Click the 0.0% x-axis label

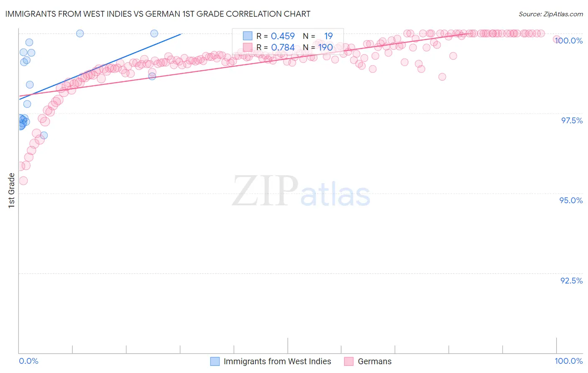click(28, 361)
